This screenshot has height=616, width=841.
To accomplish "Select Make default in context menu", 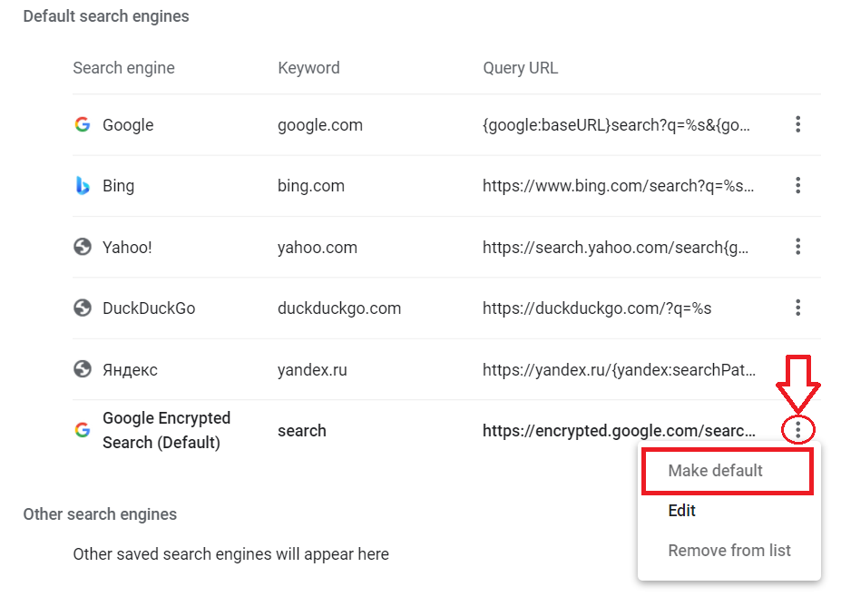I will (x=715, y=471).
